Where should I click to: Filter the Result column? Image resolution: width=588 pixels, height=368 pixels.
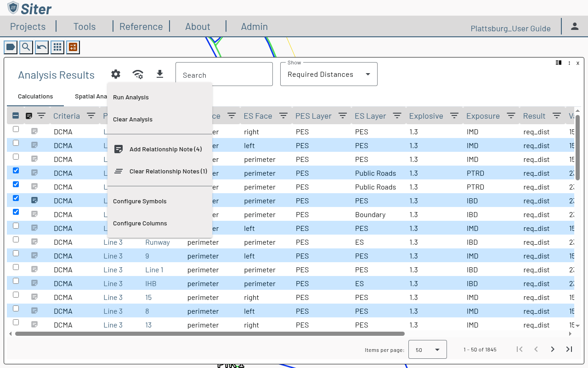pos(557,116)
